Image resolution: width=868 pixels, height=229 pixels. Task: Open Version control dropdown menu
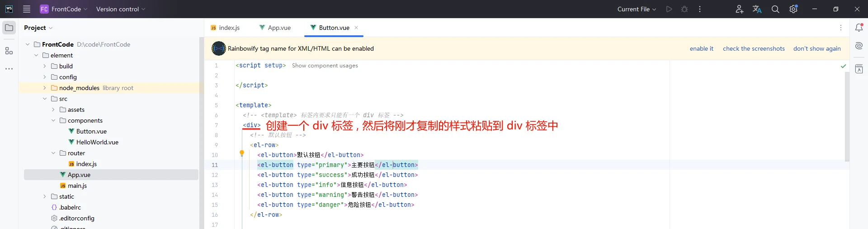[x=120, y=9]
